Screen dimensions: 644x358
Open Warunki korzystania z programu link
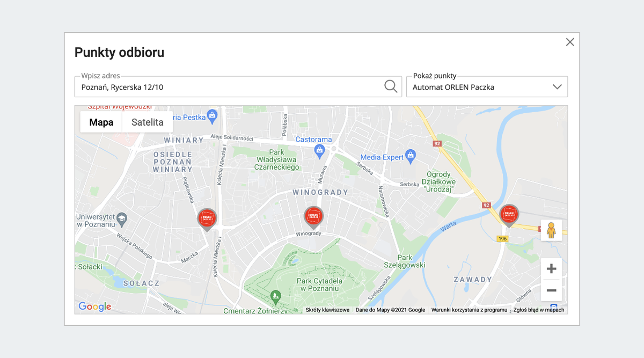point(469,310)
